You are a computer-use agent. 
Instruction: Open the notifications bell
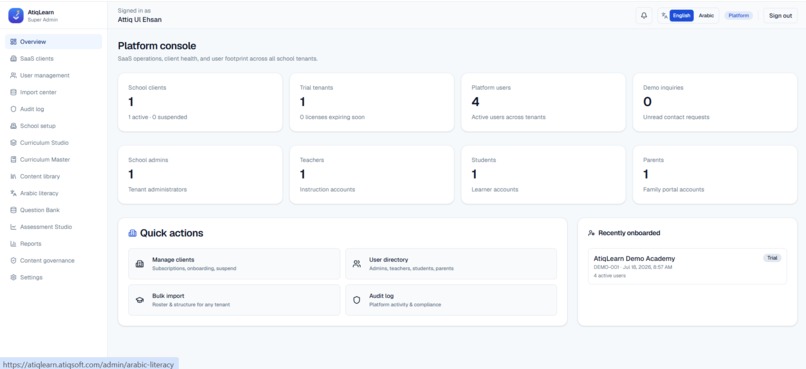click(644, 15)
